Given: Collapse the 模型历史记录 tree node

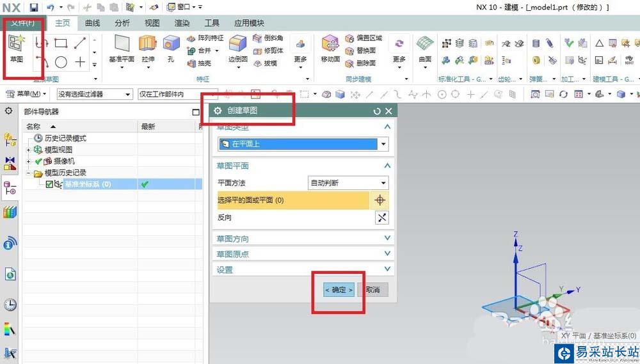Looking at the screenshot, I should pos(28,173).
